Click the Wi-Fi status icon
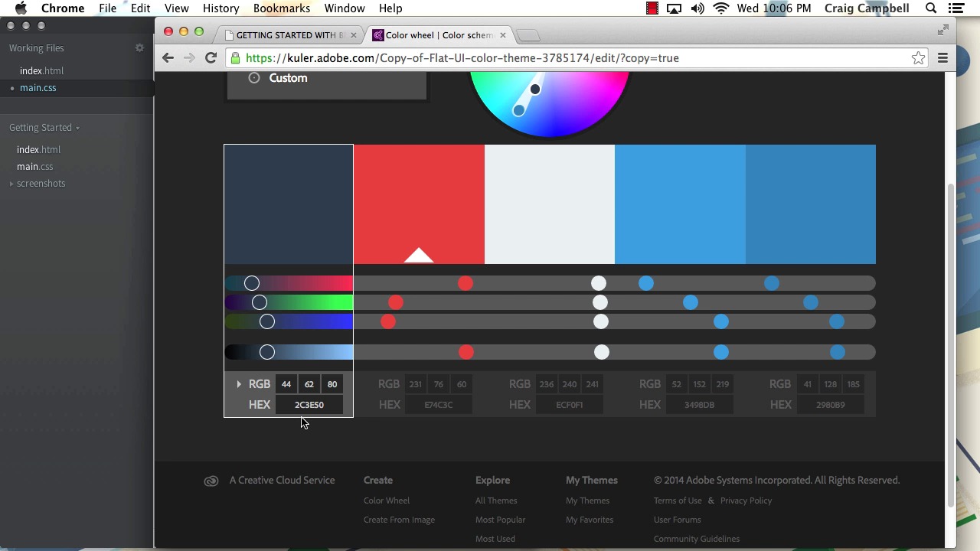The image size is (980, 551). point(721,8)
